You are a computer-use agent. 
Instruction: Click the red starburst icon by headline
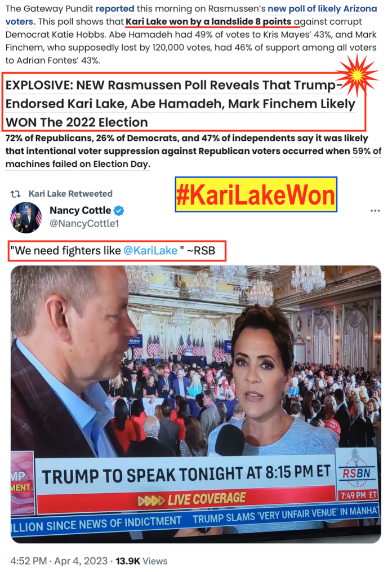click(357, 75)
